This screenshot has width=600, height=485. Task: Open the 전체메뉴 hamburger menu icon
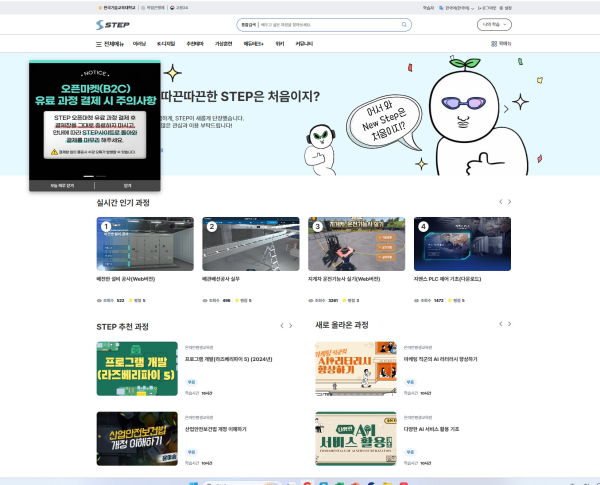99,44
